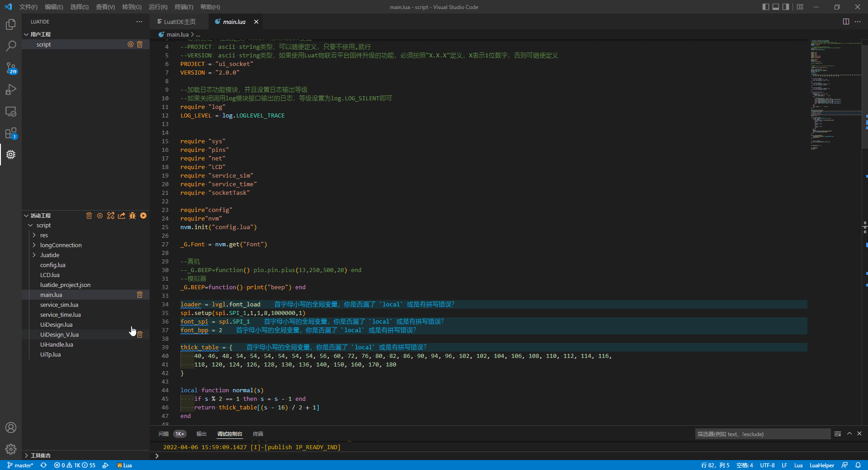Click the debug console filter input
Viewport: 868px width, 470px height.
(x=763, y=434)
